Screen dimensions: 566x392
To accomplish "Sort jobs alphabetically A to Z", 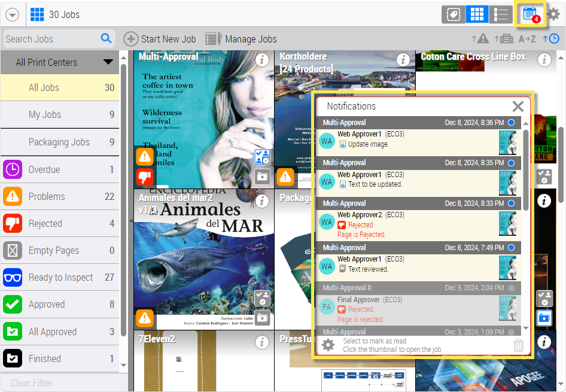I will tap(527, 39).
